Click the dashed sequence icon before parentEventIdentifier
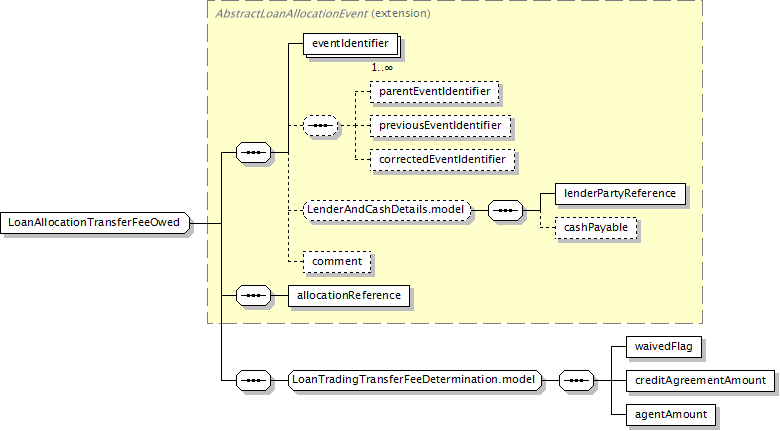780x431 pixels. (x=320, y=125)
